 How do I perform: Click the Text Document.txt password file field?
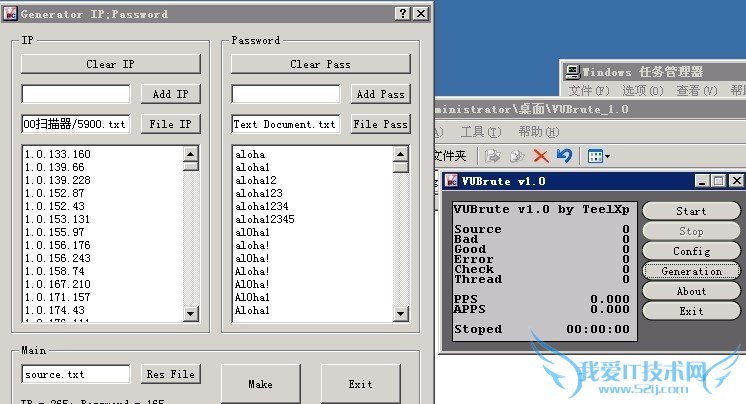click(x=285, y=124)
